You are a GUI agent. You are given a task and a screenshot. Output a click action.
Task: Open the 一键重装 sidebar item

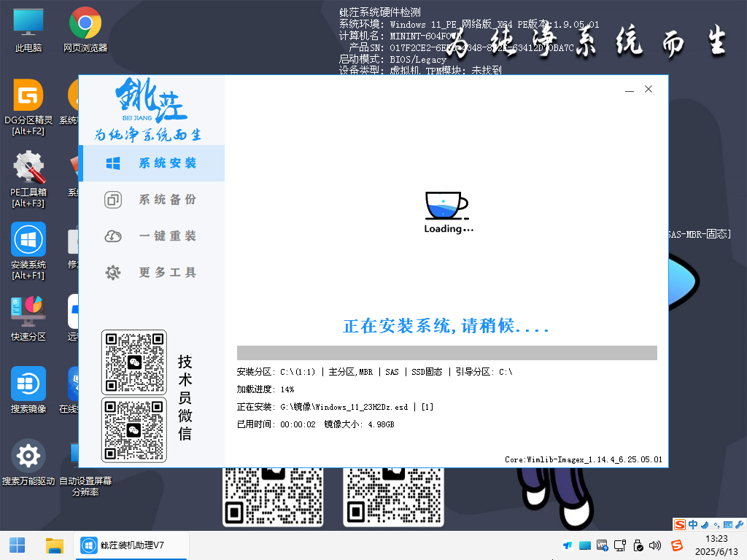[152, 236]
